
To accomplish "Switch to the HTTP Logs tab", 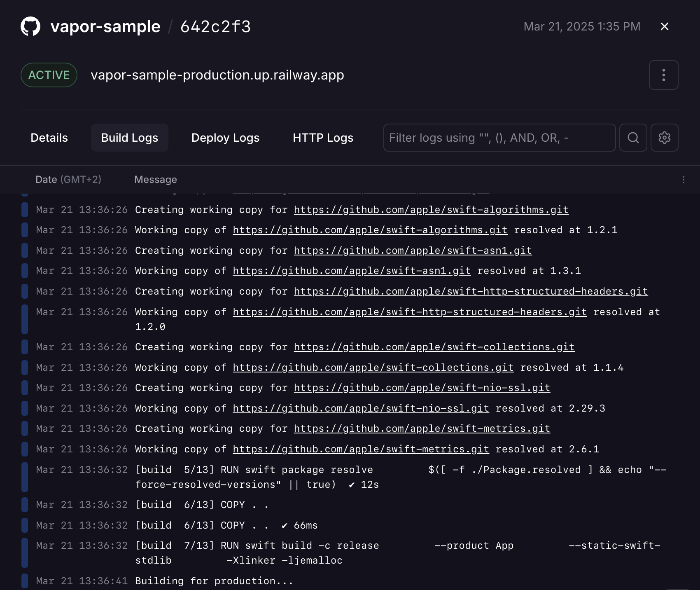I will point(322,138).
